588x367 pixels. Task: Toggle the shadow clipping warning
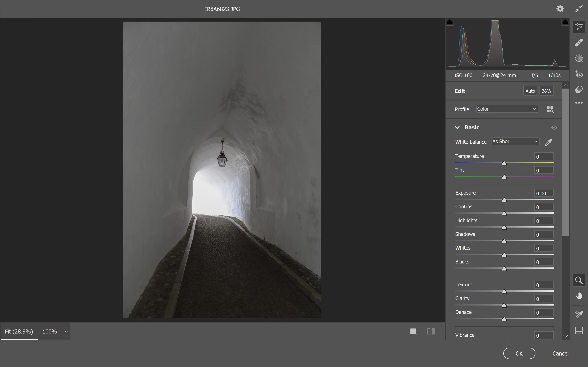click(450, 22)
